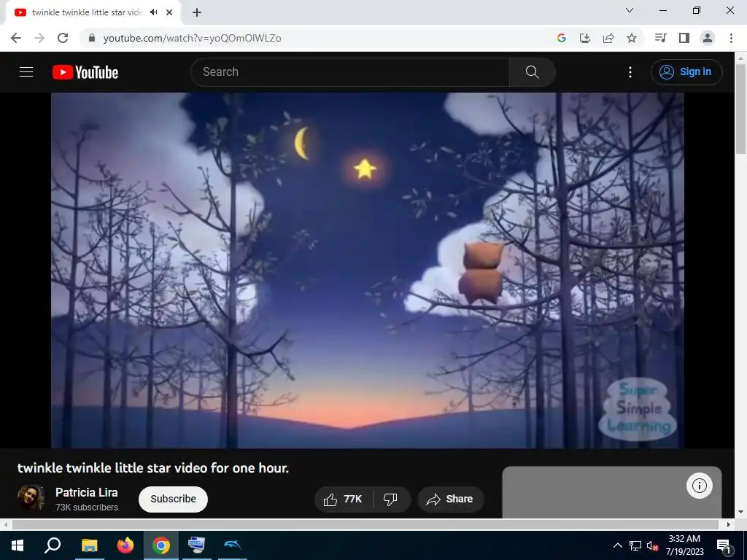Click the page scrollbar down arrow

tap(740, 513)
